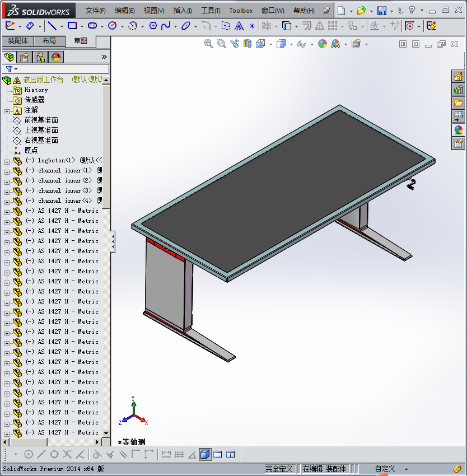Viewport: 467px width, 476px height.
Task: Open Design Library in task pane
Action: click(x=458, y=90)
